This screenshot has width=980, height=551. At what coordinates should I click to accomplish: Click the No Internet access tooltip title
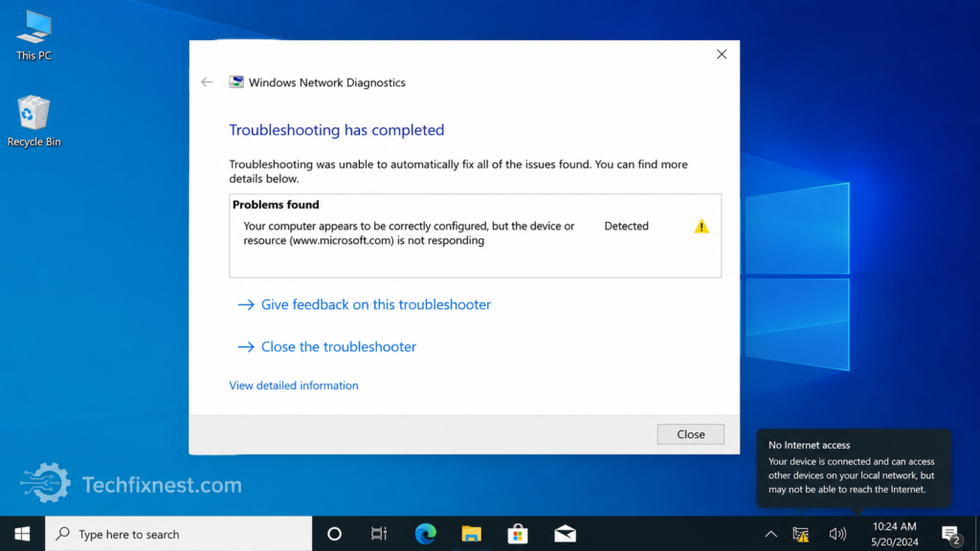[x=809, y=445]
